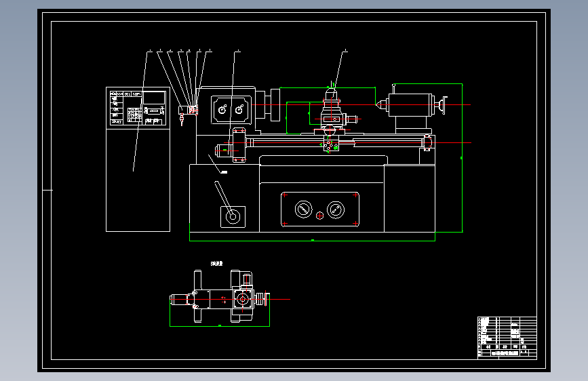This screenshot has width=588, height=381.
Task: Select the keypad grid on the control cabinet
Action: (x=135, y=115)
